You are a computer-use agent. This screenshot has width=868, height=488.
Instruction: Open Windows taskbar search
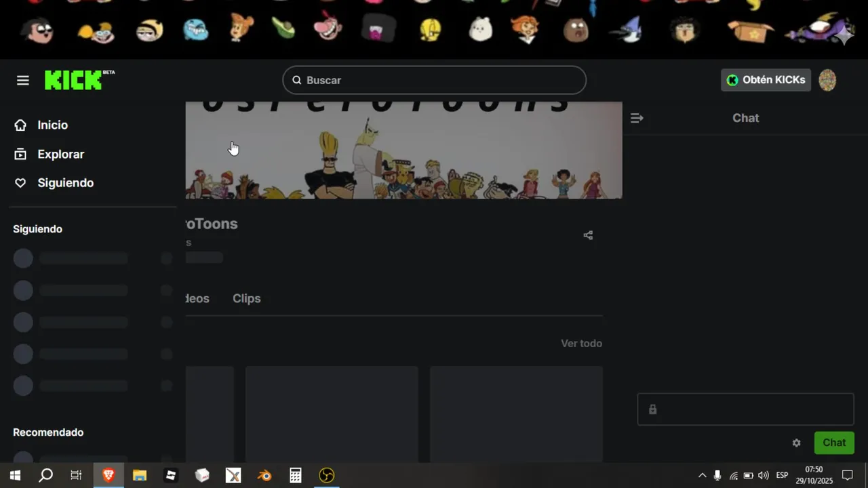[46, 475]
